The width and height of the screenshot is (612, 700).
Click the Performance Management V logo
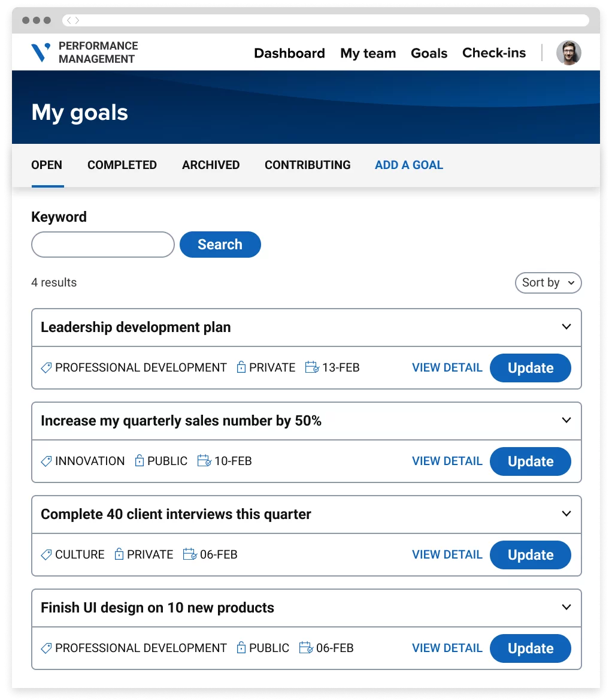40,52
